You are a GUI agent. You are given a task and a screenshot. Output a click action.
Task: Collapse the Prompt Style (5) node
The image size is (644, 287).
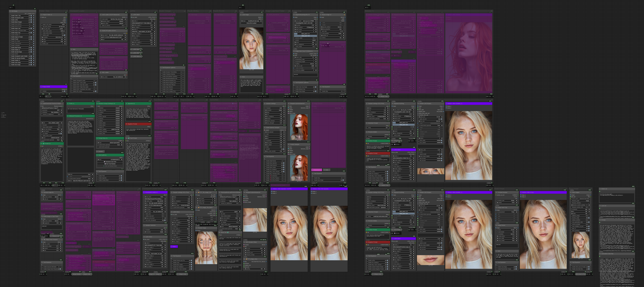[97, 138]
